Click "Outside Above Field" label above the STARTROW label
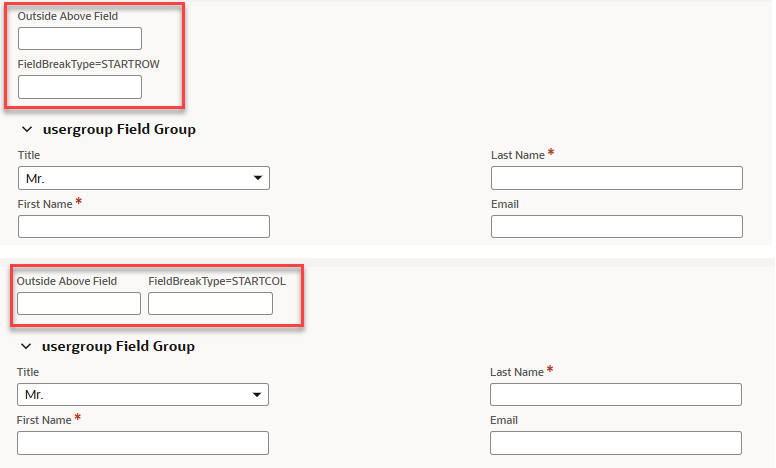Viewport: 776px width, 468px height. (x=68, y=16)
